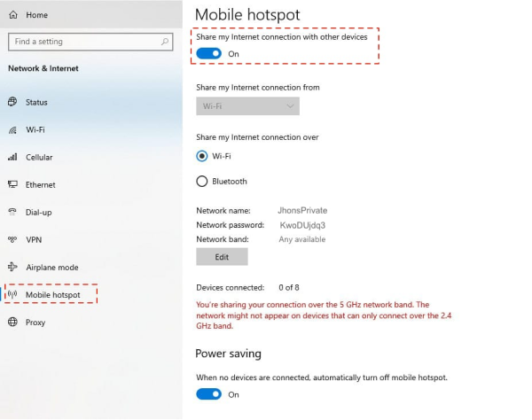Click the Proxy globe icon
532x420 pixels.
(x=12, y=322)
